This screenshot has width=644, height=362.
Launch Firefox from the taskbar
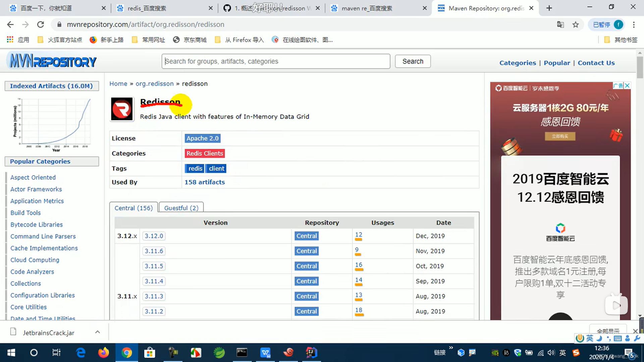103,353
